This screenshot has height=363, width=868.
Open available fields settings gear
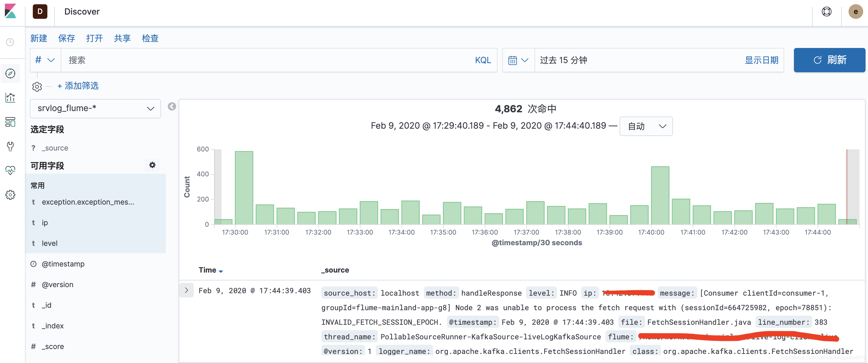[x=152, y=165]
